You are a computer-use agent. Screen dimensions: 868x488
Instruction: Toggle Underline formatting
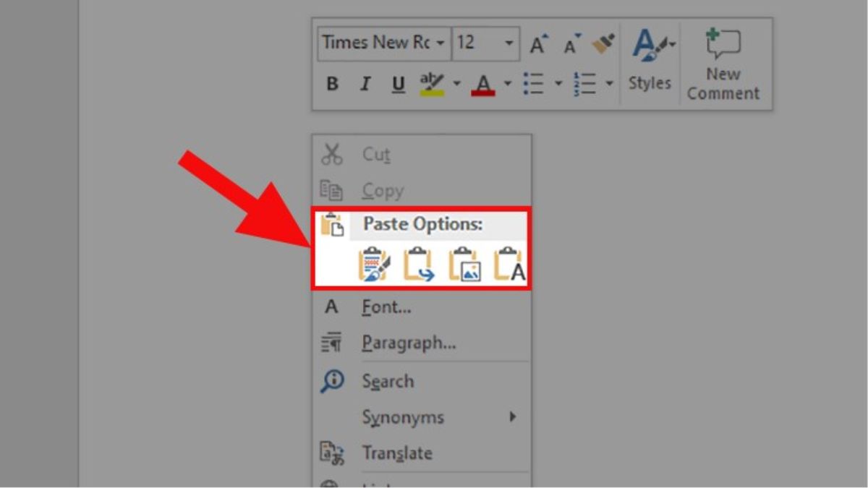tap(398, 84)
